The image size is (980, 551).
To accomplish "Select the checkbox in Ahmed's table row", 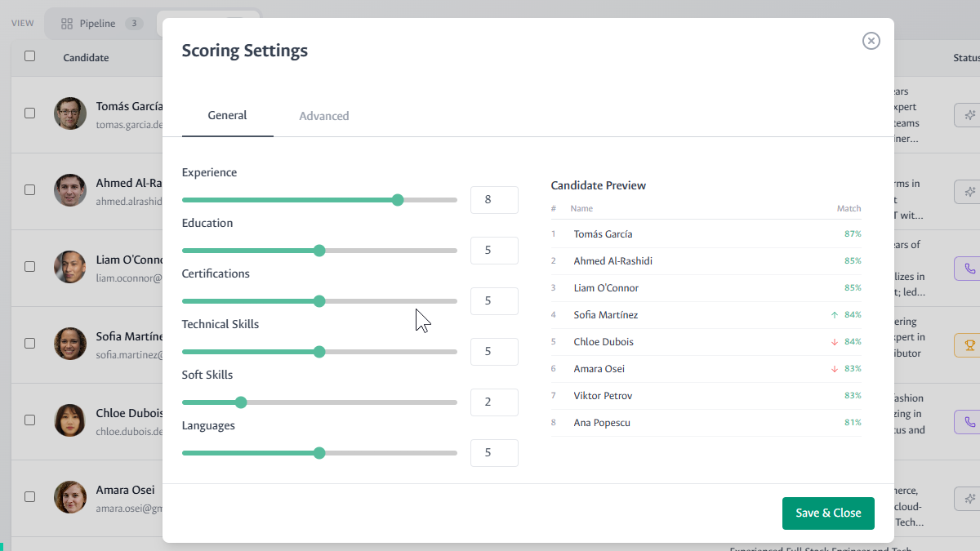I will click(30, 189).
